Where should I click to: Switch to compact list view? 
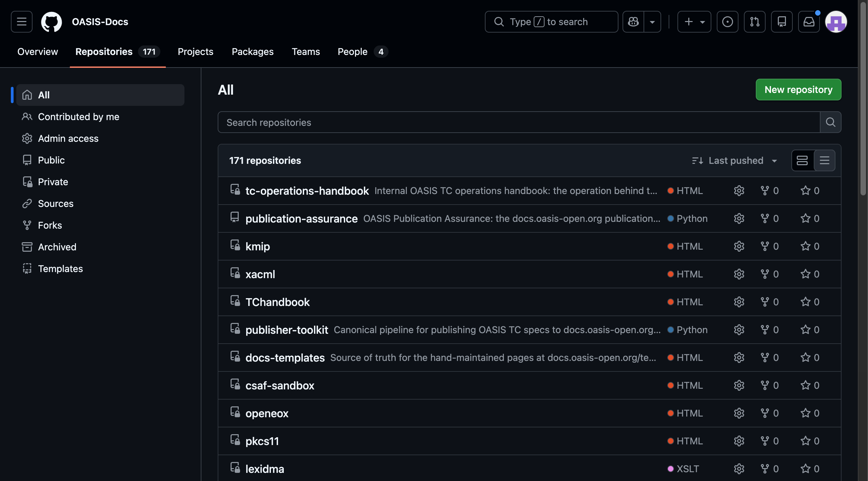pos(824,160)
